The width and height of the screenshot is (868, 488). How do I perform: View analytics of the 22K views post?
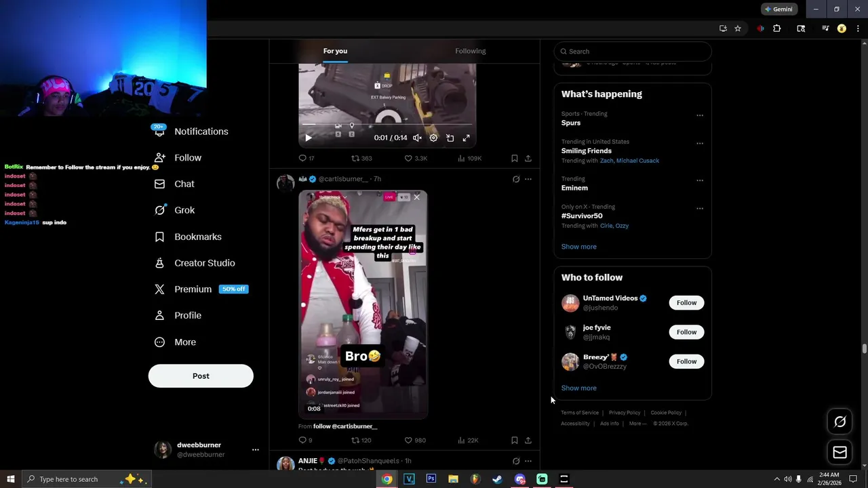point(468,440)
